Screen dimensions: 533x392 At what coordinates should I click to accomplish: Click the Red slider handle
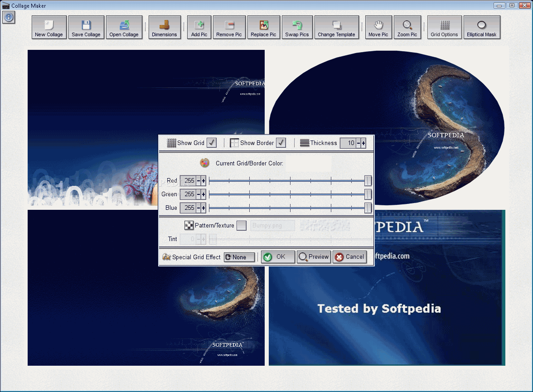(x=368, y=180)
